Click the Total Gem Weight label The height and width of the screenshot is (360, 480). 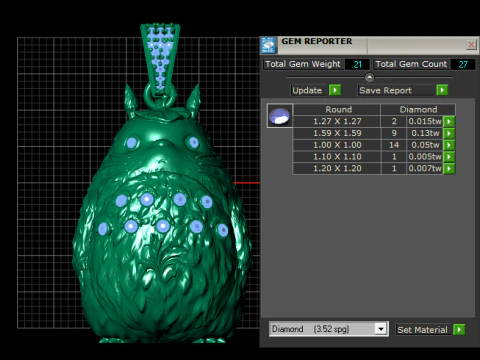303,64
